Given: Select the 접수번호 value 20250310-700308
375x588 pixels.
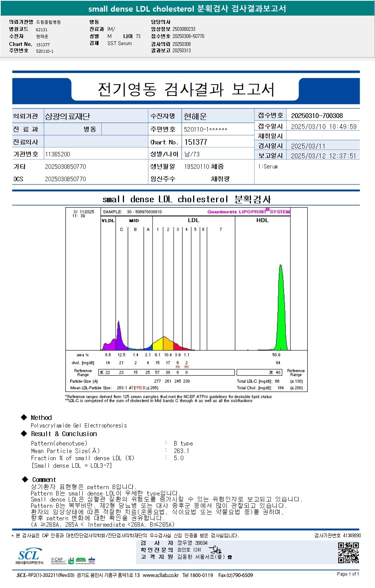Looking at the screenshot, I should tap(317, 116).
